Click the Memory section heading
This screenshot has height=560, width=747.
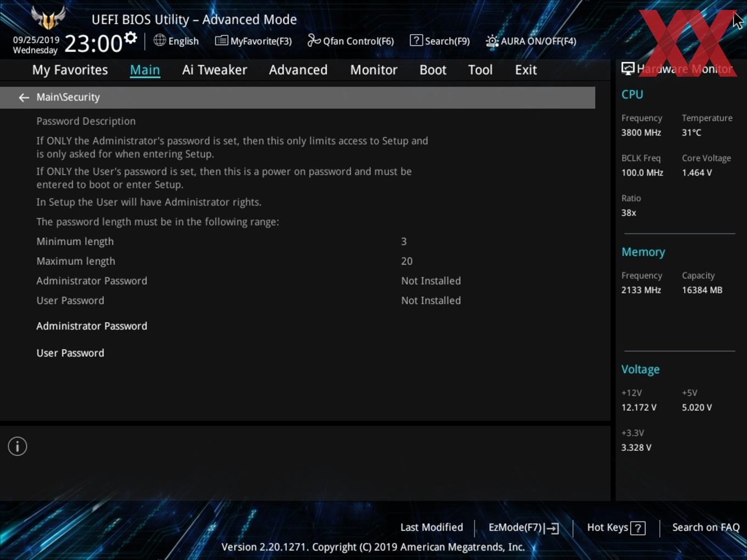(643, 252)
